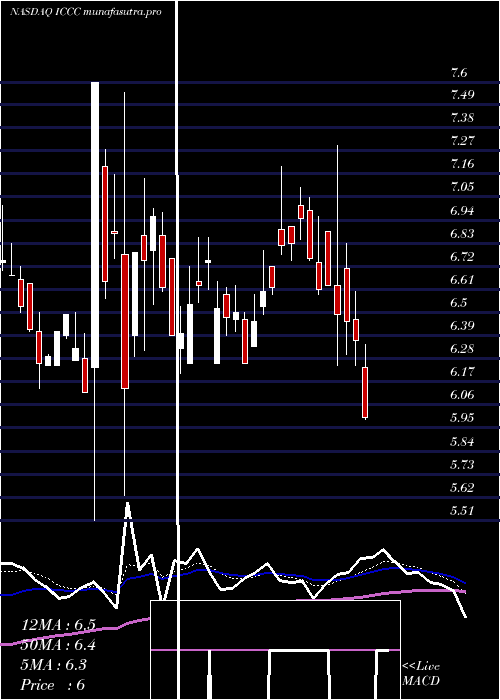
Task: Click the 12MA : 6.5 readout
Action: click(58, 625)
